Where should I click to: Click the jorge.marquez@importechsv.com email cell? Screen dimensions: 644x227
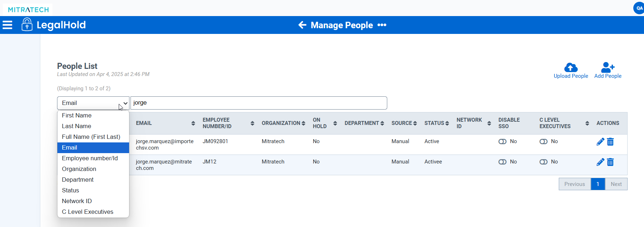(165, 145)
